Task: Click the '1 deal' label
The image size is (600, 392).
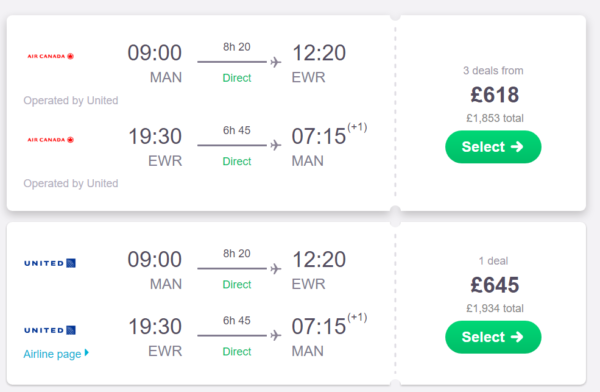Action: click(x=493, y=261)
